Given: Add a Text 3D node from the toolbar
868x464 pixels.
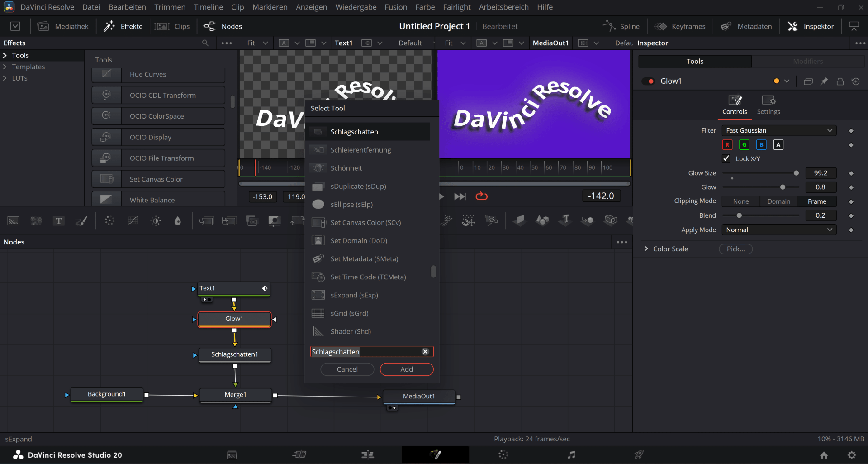Looking at the screenshot, I should [x=565, y=221].
